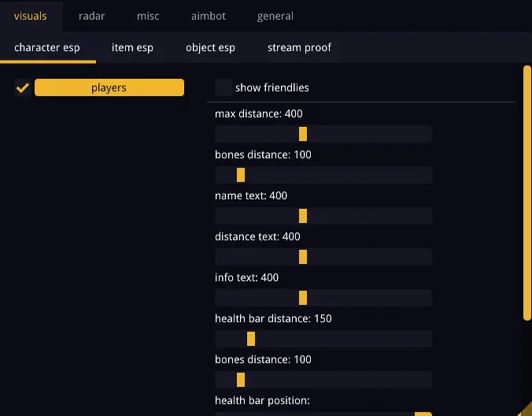Go to the general tab
This screenshot has height=416, width=532.
point(275,16)
